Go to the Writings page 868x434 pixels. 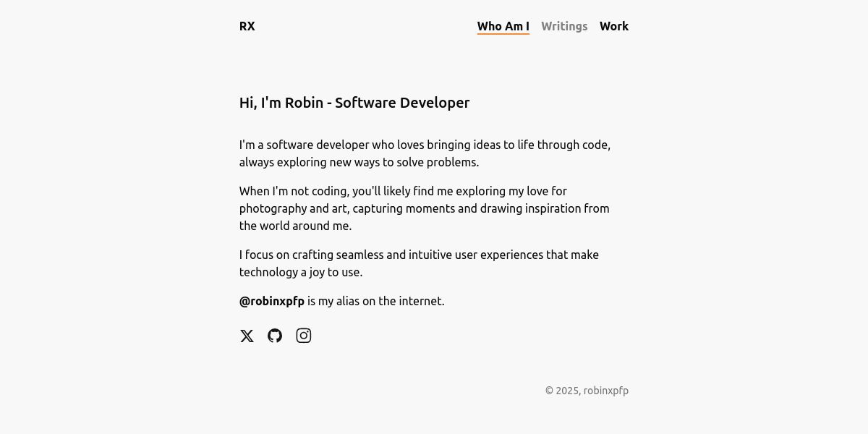(564, 26)
